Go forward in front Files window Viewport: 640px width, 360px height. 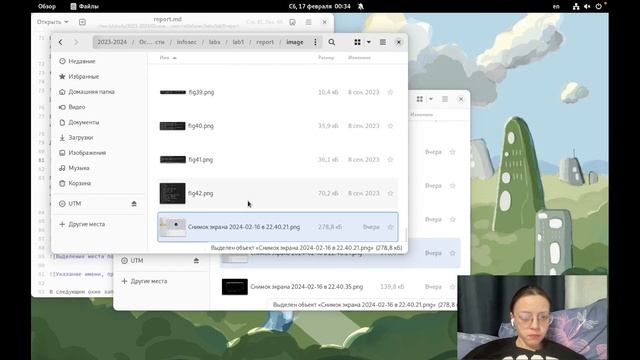click(x=76, y=42)
